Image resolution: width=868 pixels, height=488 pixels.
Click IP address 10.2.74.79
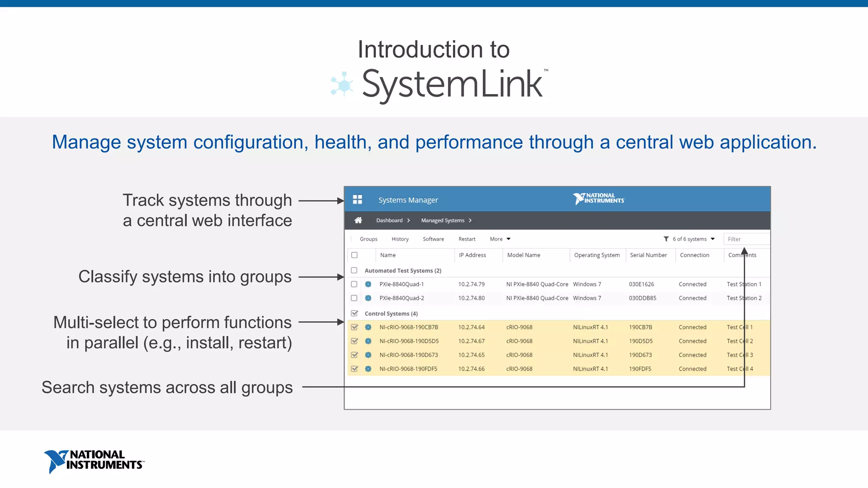click(471, 284)
